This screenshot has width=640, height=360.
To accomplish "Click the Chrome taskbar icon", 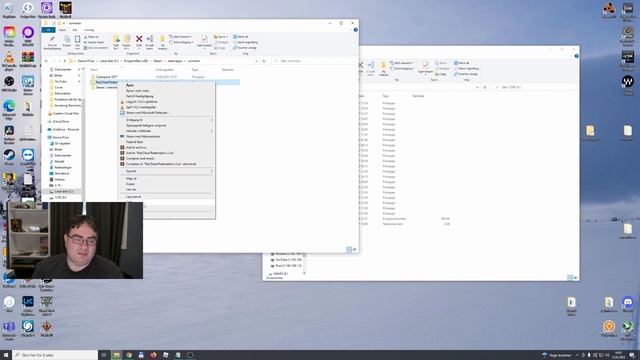I will tap(129, 355).
